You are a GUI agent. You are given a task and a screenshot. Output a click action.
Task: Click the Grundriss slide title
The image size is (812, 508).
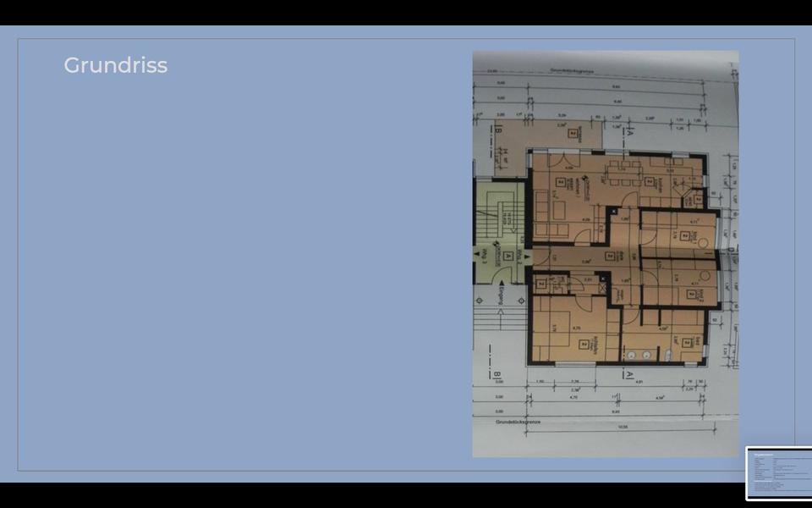[116, 65]
